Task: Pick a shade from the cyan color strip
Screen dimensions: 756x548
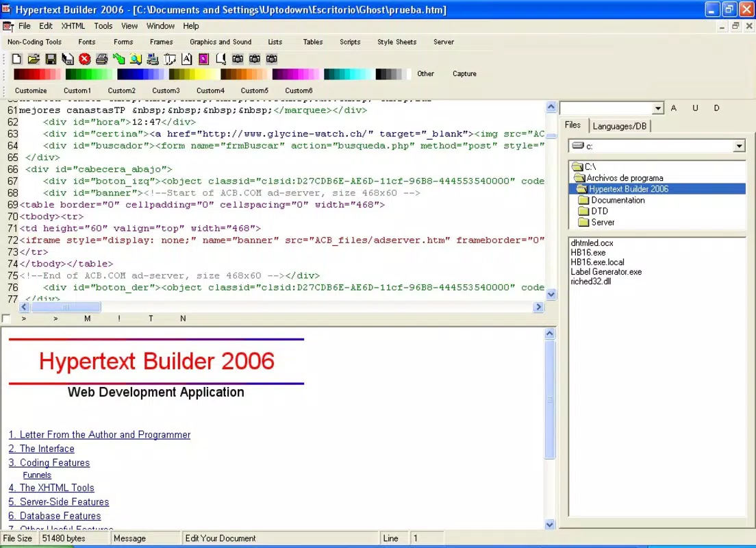Action: click(x=346, y=74)
